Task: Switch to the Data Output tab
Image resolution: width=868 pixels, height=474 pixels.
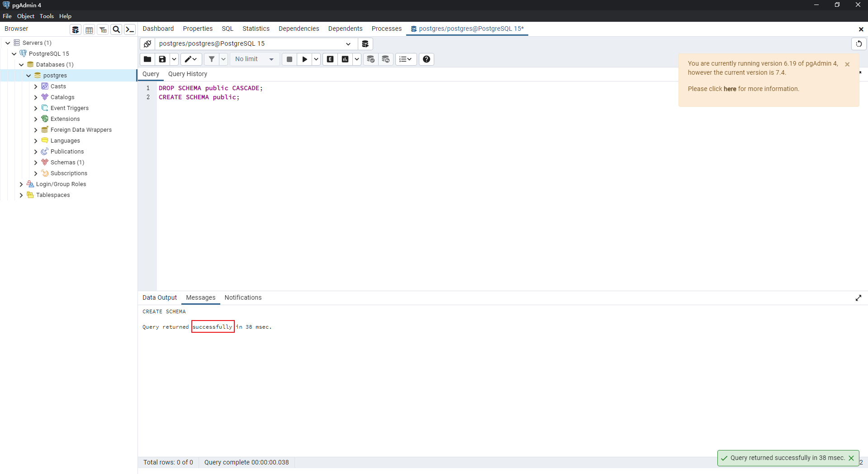Action: click(159, 297)
